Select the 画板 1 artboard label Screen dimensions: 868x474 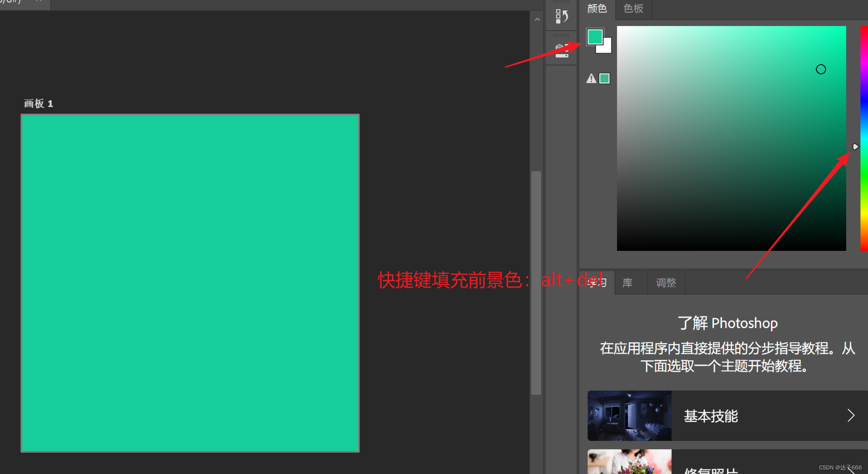[39, 103]
